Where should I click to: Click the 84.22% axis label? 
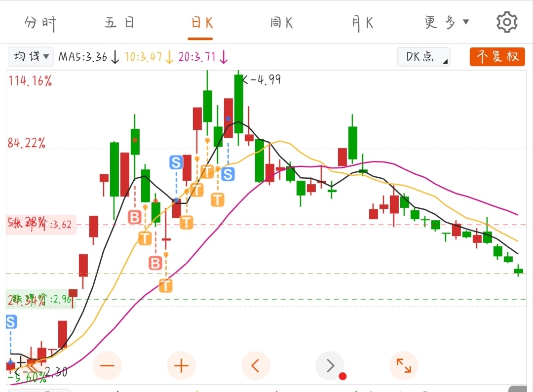tap(27, 143)
